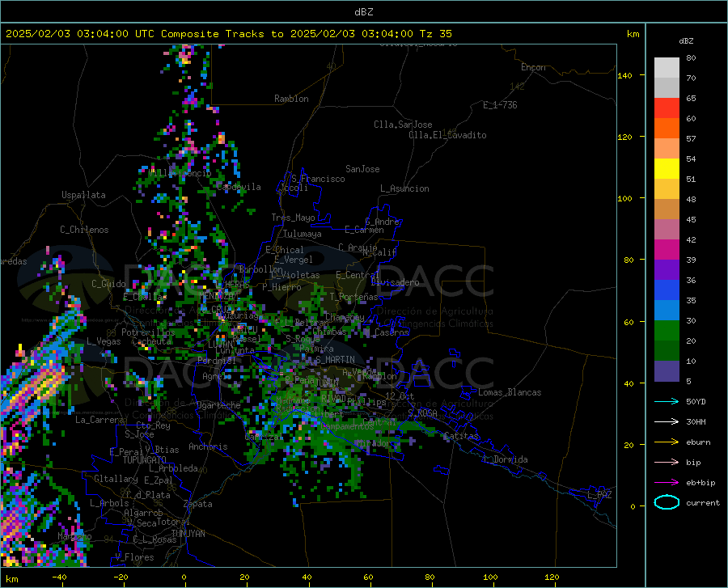Select the slate purple 5-10 dBZ swatch

667,371
